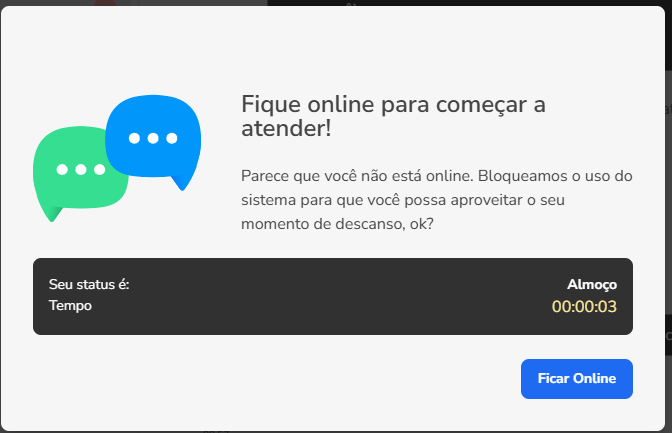Click the word 'atender!' in the heading
This screenshot has height=433, width=672.
286,128
